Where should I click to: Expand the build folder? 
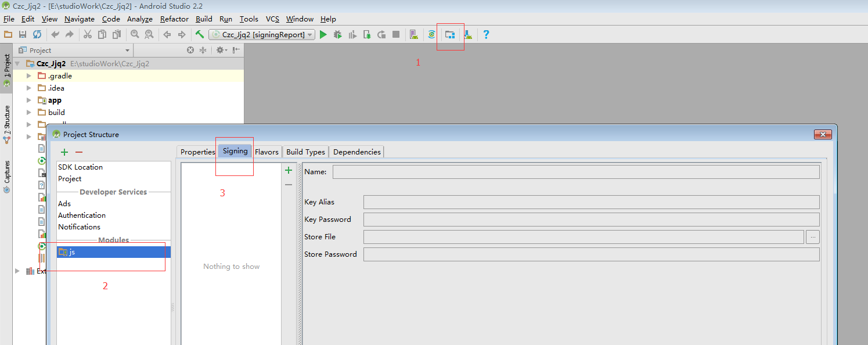(x=29, y=113)
